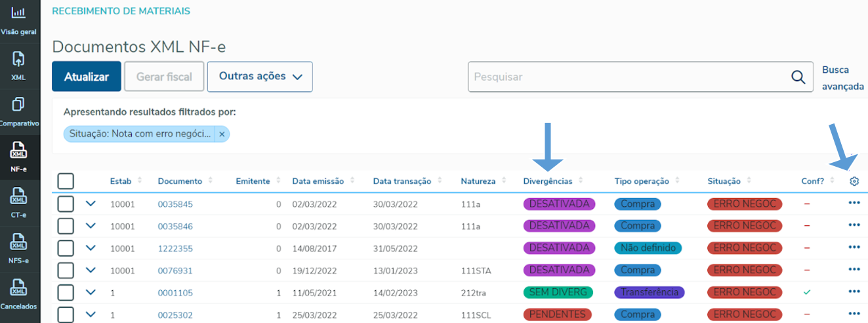
Task: Open Comparativo sidebar item
Action: [x=19, y=112]
